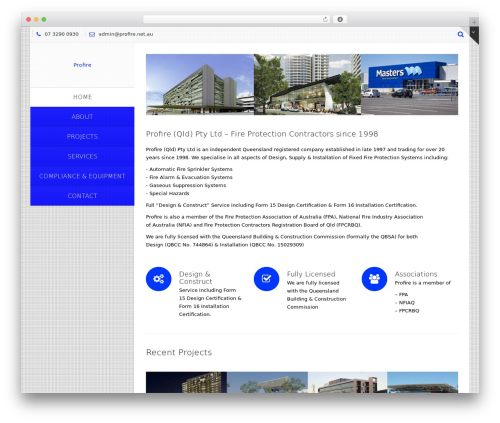This screenshot has width=500, height=423.
Task: Select the HOME menu item
Action: (82, 97)
